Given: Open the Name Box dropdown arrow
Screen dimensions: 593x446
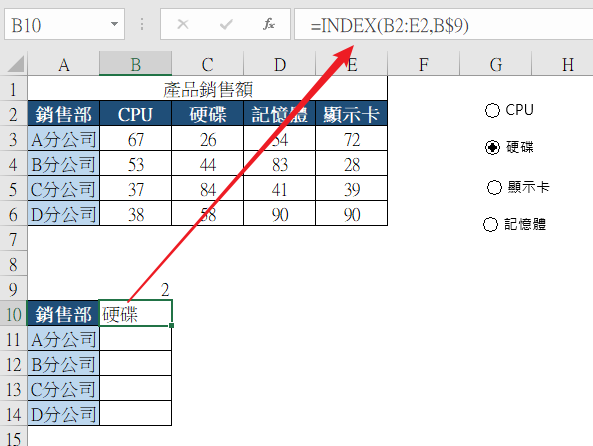Looking at the screenshot, I should (114, 25).
